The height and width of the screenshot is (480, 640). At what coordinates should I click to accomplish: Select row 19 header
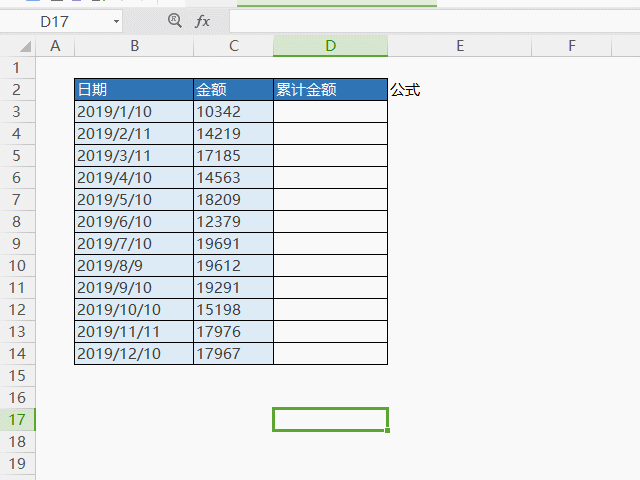tap(17, 464)
